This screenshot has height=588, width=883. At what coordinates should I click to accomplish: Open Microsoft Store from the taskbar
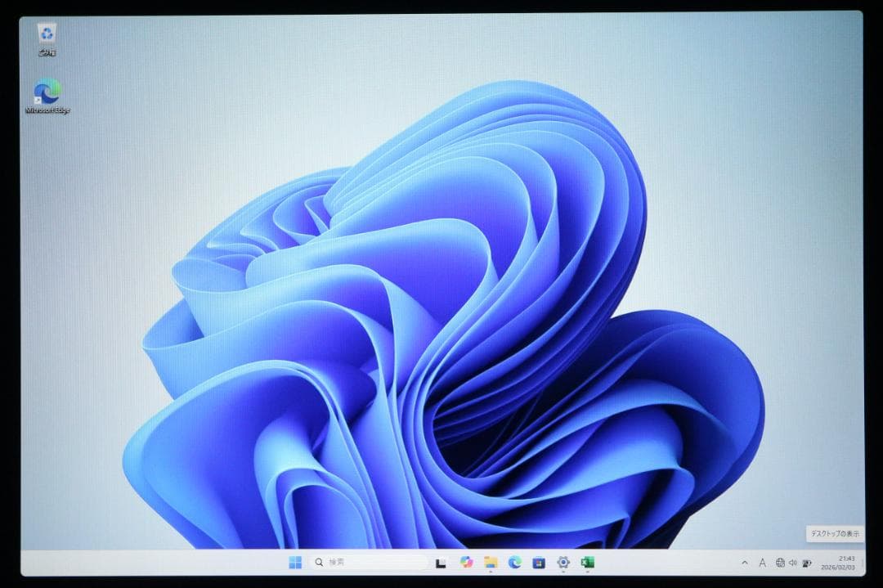coord(539,563)
